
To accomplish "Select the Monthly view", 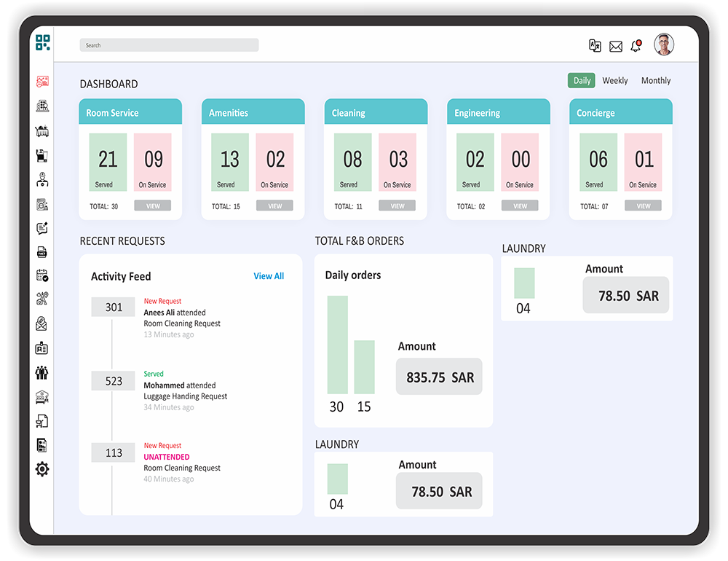I will click(x=656, y=81).
